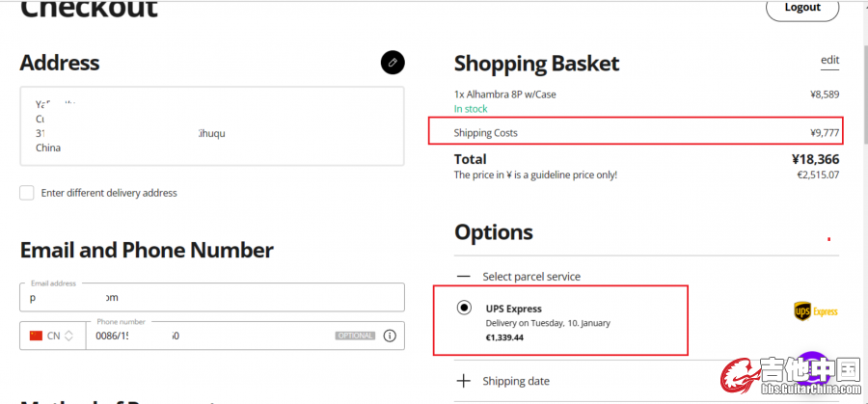Select the UPS Express radio button
Screen dimensions: 868x404
click(x=464, y=308)
